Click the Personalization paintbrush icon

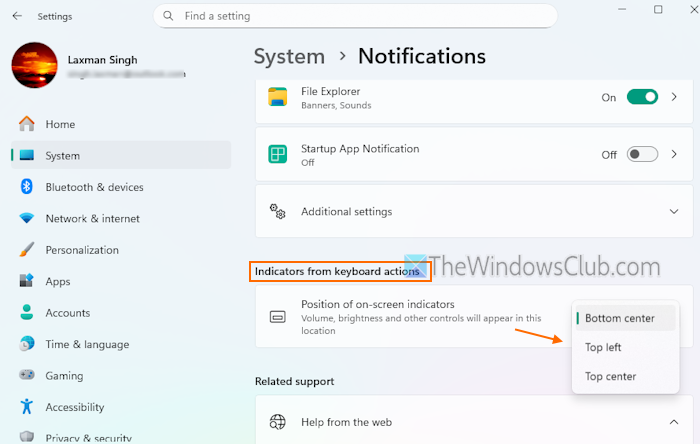tap(27, 249)
